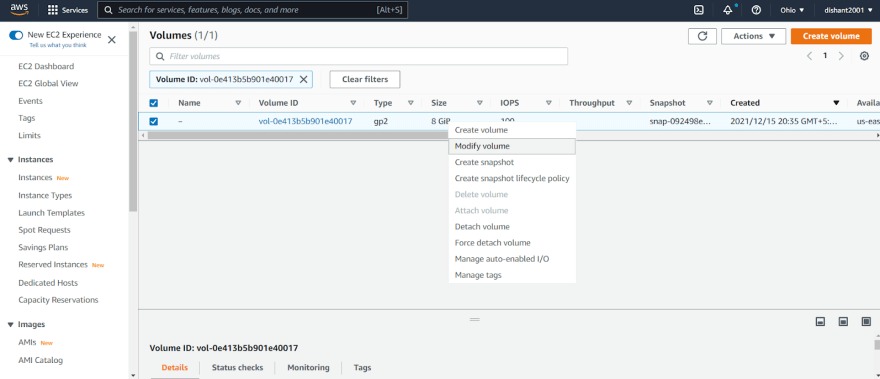Click the Clear filters button

coord(365,80)
